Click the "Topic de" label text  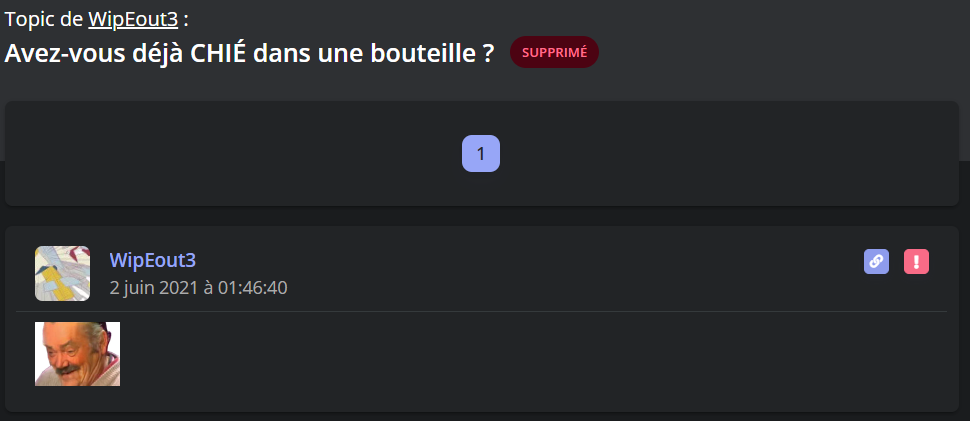coord(43,19)
